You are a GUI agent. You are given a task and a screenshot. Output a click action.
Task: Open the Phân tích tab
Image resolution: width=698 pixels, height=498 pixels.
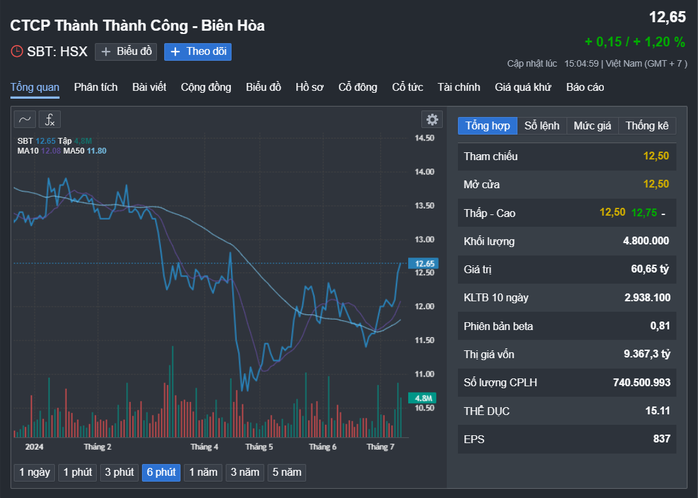[x=96, y=87]
